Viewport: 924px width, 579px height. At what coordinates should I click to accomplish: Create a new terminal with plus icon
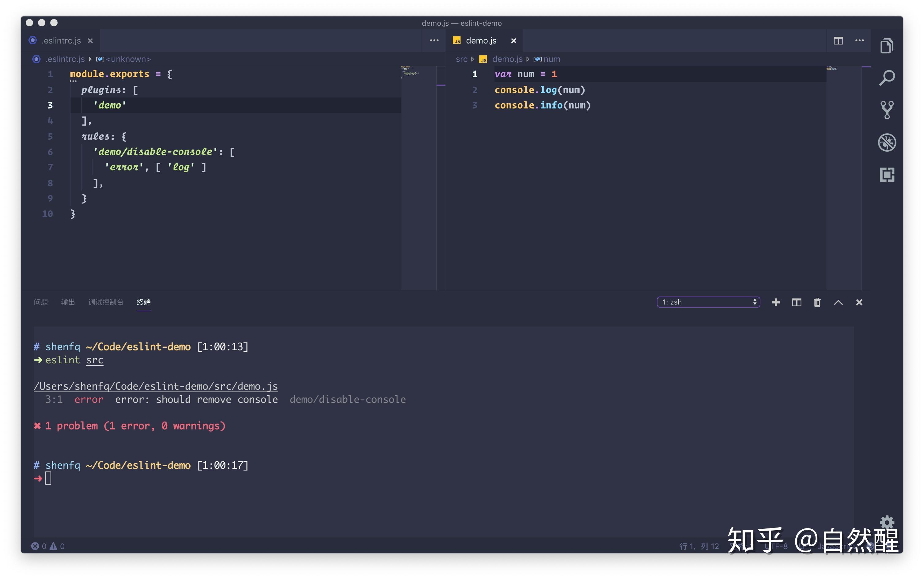pyautogui.click(x=775, y=302)
